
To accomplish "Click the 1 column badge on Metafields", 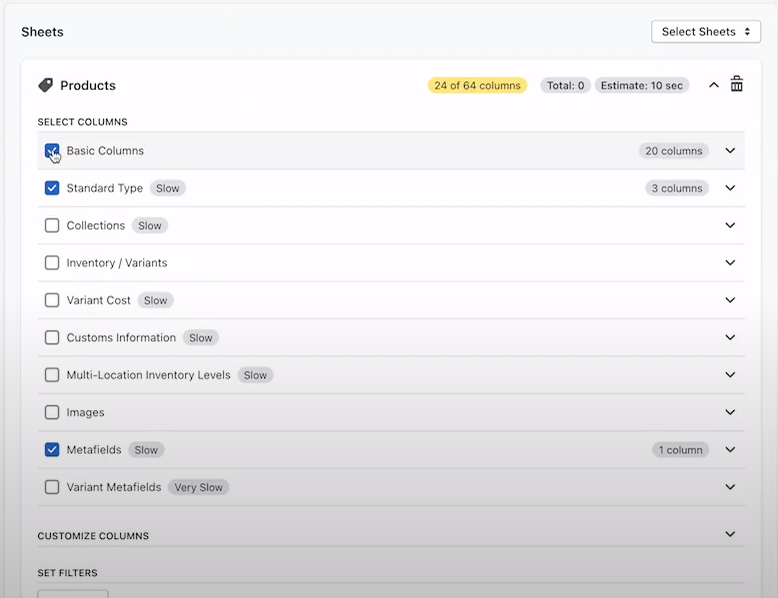I will 680,450.
